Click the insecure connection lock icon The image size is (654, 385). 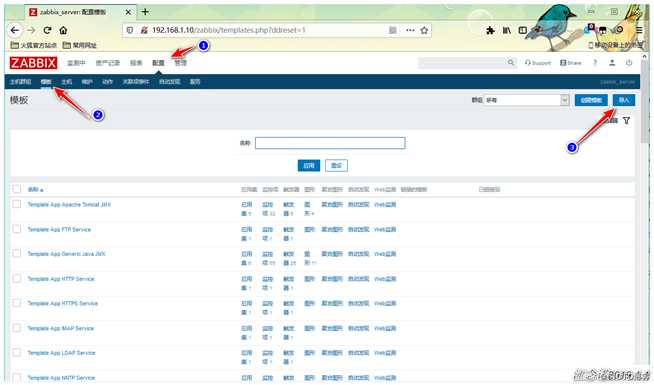point(144,30)
